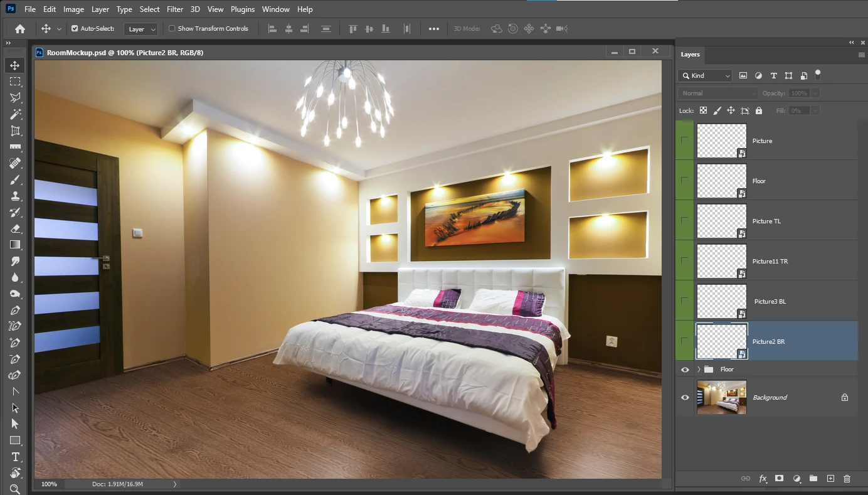This screenshot has height=495, width=868.
Task: Open the Kind filter dropdown
Action: [x=706, y=75]
